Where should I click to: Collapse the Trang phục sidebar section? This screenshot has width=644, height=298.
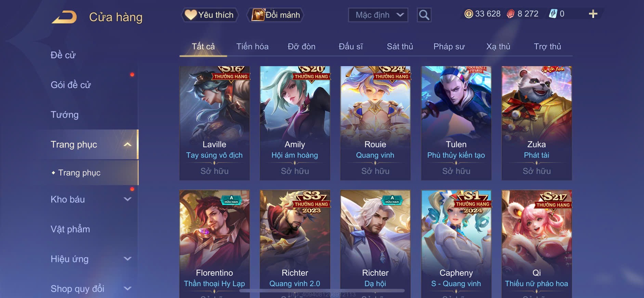[128, 145]
